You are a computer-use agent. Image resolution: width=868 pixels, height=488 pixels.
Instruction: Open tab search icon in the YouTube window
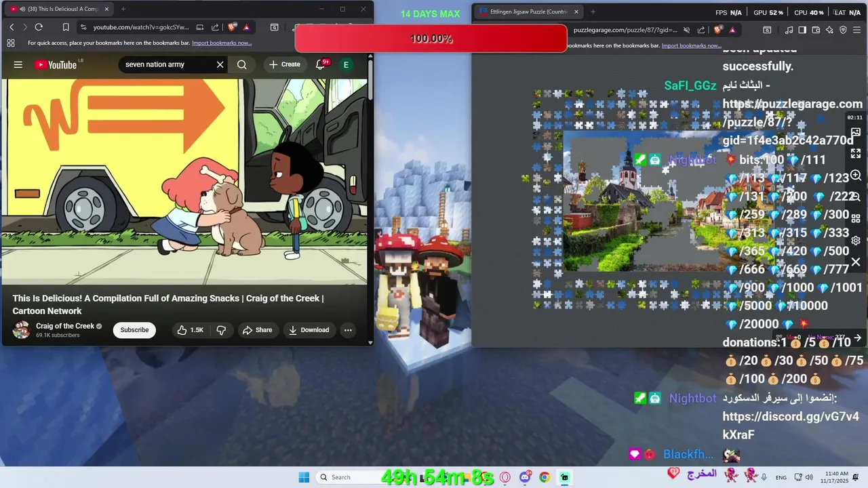[x=274, y=27]
